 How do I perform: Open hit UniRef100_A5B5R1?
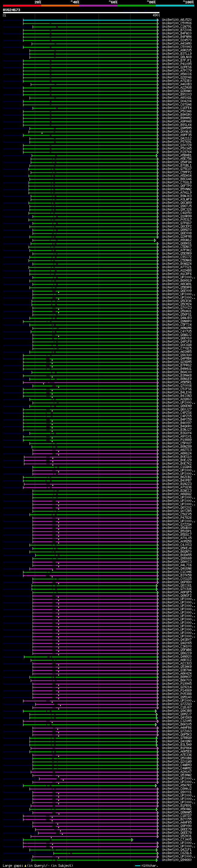click(177, 382)
